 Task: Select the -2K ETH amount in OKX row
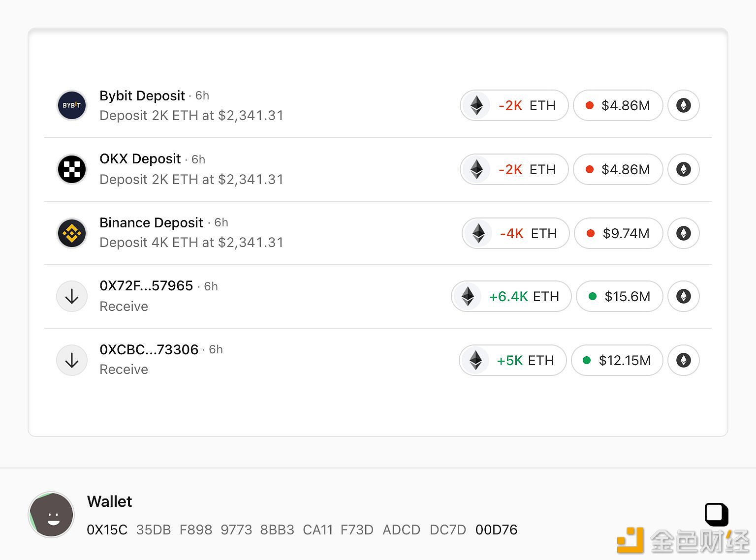click(514, 169)
